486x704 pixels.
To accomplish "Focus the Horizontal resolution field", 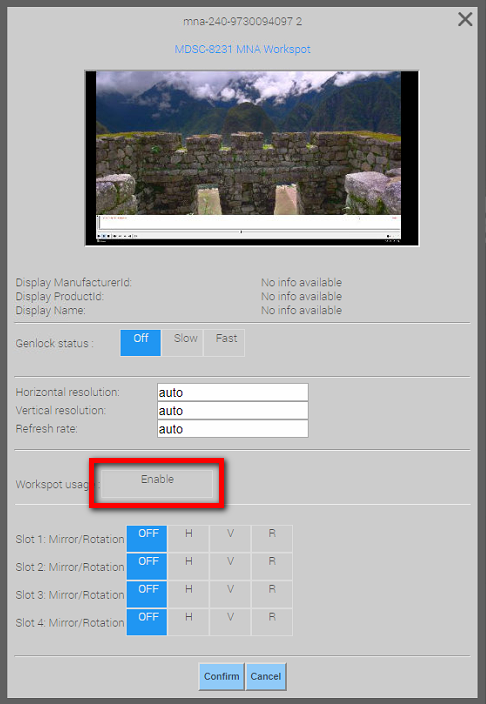I will (x=233, y=392).
